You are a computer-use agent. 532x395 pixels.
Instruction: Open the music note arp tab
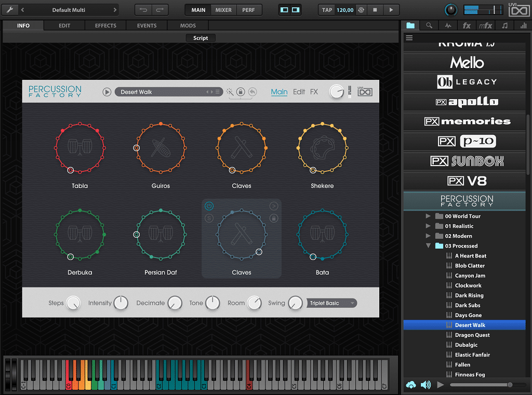click(505, 25)
